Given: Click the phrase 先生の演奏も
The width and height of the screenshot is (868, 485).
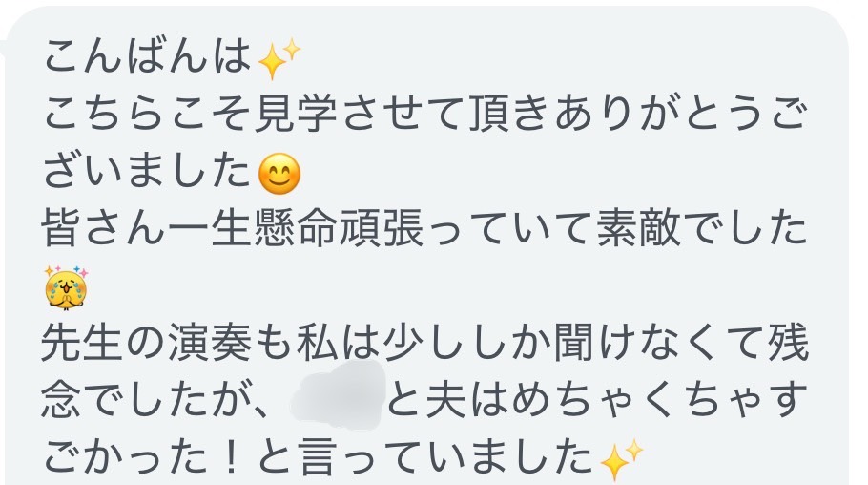Looking at the screenshot, I should 168,343.
